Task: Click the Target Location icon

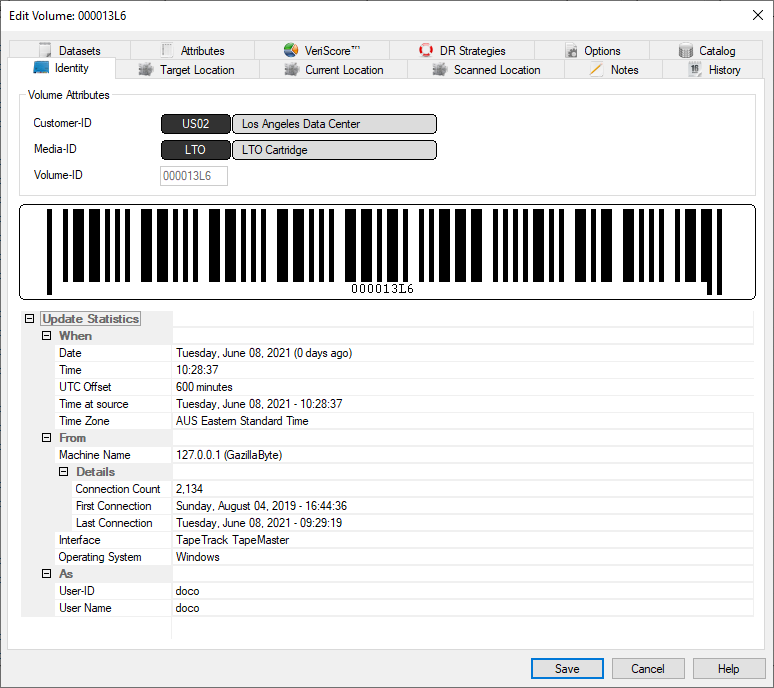Action: (146, 70)
